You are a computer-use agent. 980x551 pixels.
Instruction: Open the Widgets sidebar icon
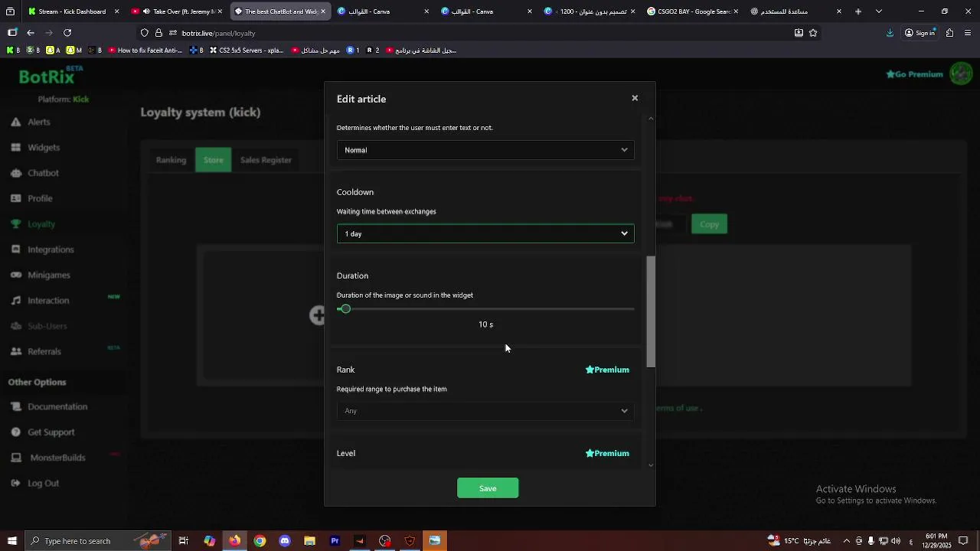pos(15,147)
